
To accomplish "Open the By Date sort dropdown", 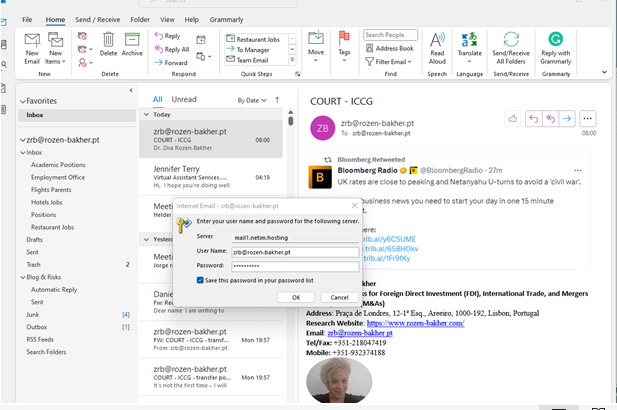I will pos(252,100).
